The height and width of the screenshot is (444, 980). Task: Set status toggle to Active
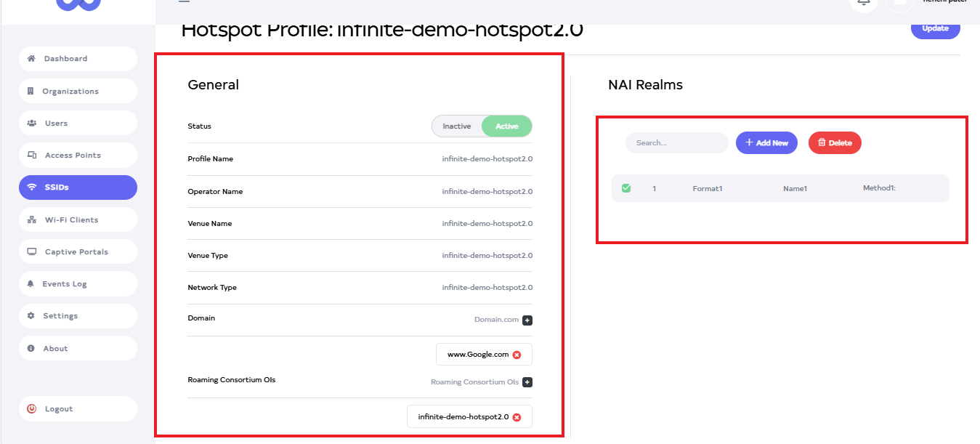pyautogui.click(x=506, y=126)
